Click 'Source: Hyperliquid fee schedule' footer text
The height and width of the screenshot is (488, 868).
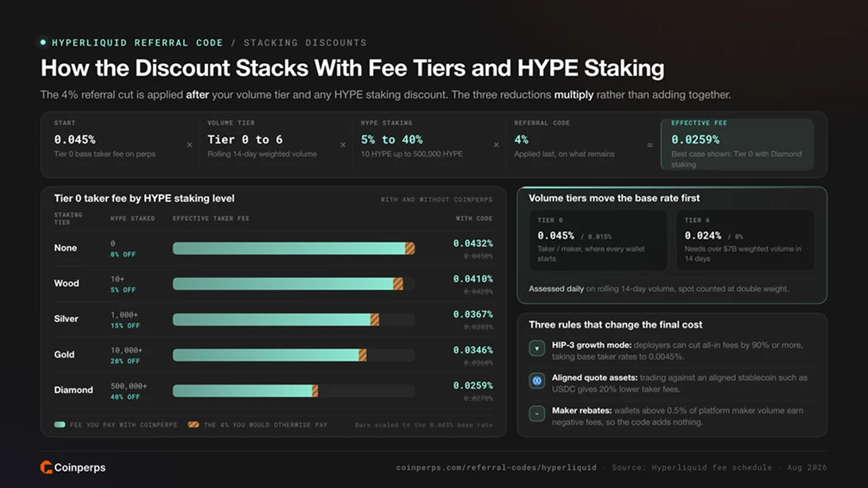click(x=692, y=467)
